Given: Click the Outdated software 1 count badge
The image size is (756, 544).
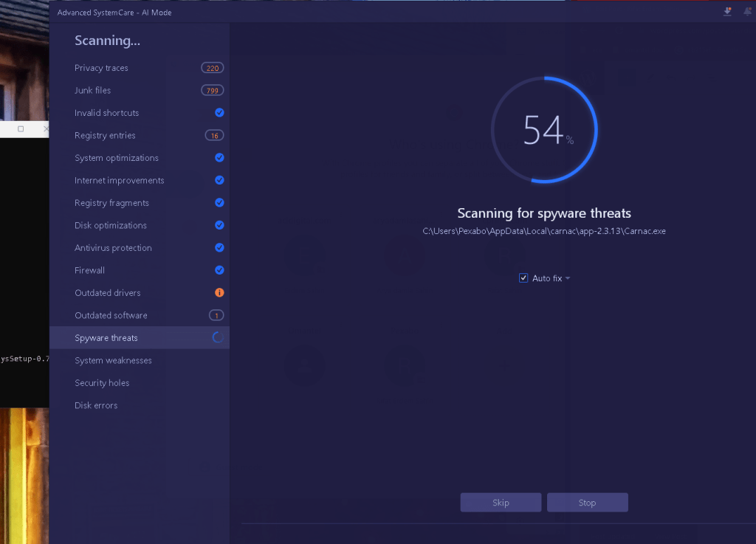Looking at the screenshot, I should pos(216,316).
